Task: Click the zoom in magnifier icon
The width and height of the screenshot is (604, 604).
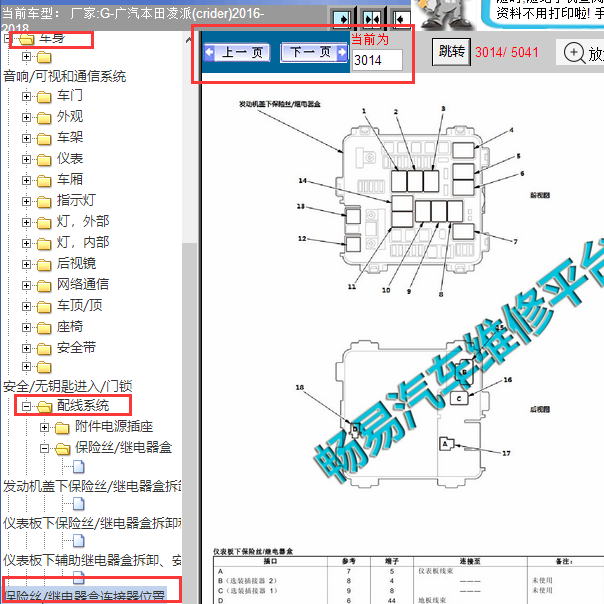Action: tap(574, 52)
